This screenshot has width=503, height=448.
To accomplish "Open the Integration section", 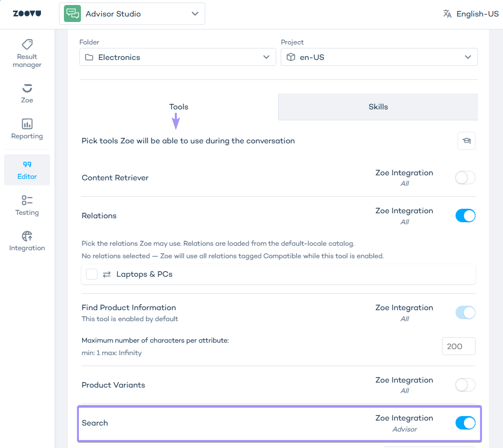I will click(x=27, y=241).
